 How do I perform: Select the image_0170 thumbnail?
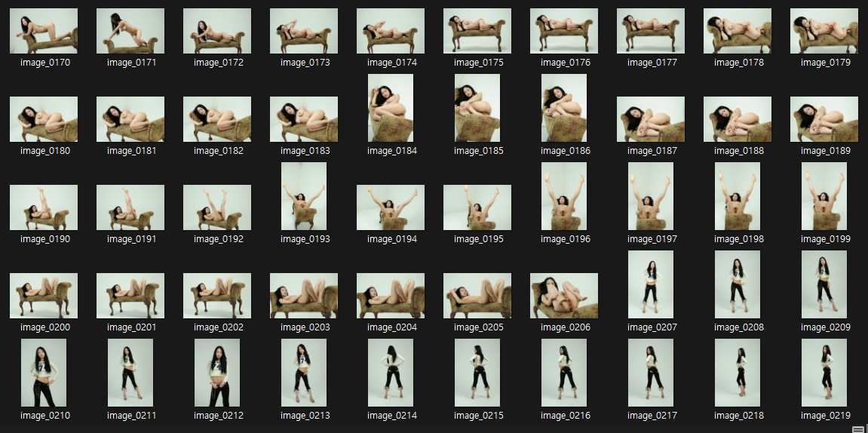tap(44, 31)
